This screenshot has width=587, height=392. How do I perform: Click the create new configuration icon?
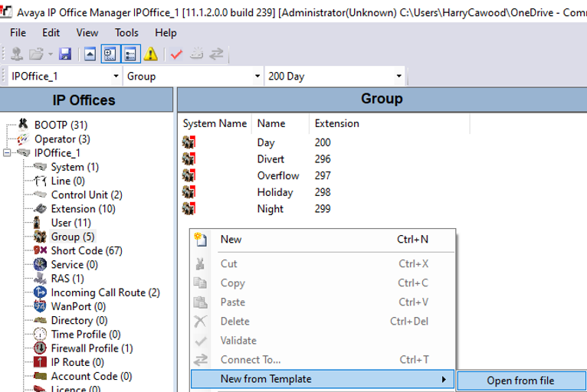(196, 54)
